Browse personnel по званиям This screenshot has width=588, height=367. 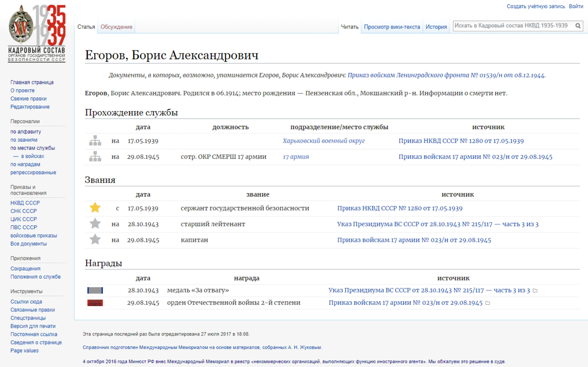point(24,140)
